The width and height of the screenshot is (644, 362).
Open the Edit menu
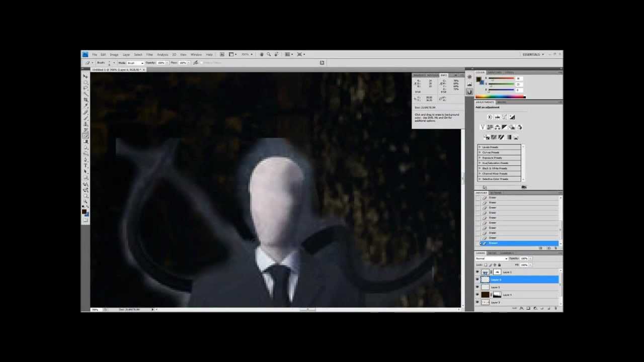(x=103, y=54)
